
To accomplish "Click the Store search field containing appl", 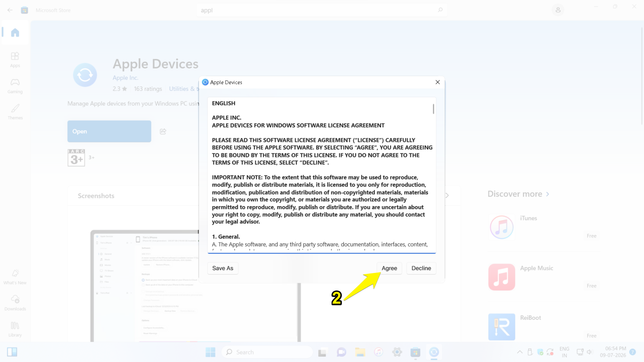I will pyautogui.click(x=322, y=10).
